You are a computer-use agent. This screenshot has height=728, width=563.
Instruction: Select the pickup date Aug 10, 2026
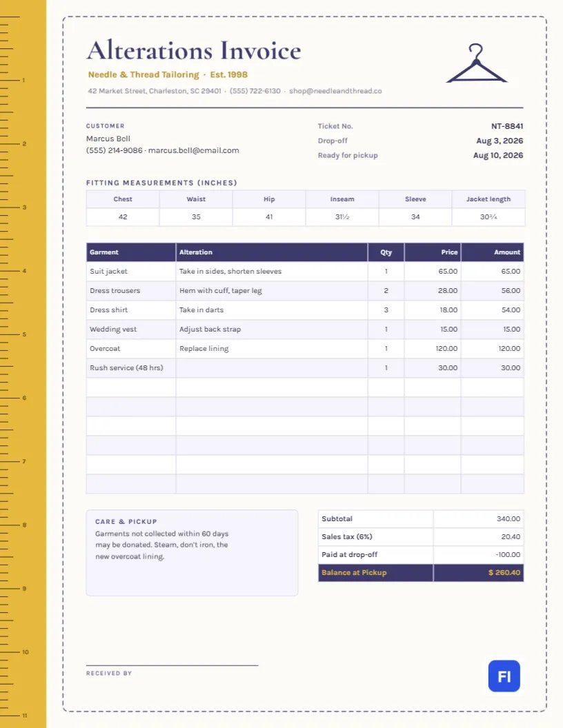pos(498,155)
